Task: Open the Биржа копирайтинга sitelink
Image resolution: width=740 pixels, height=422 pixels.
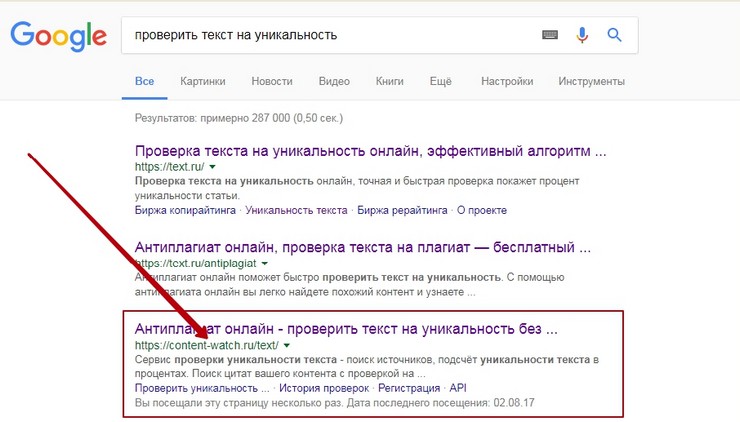Action: pyautogui.click(x=185, y=210)
